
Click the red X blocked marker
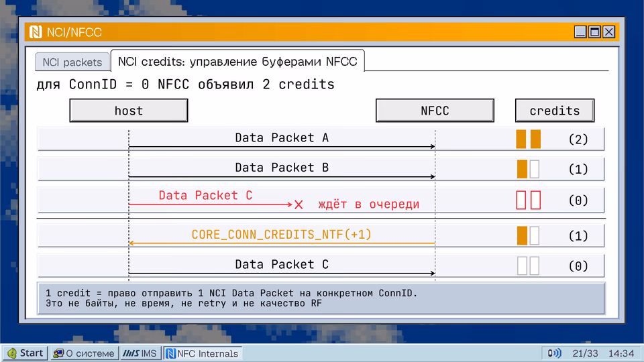pyautogui.click(x=299, y=204)
